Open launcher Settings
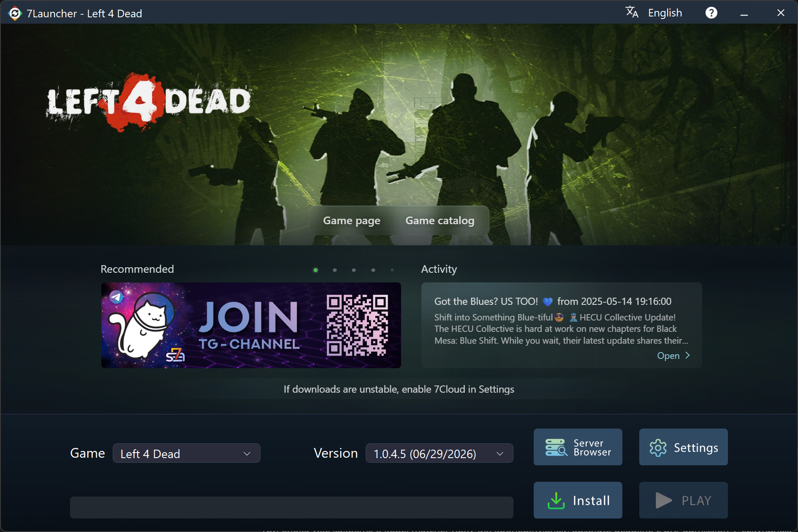The width and height of the screenshot is (798, 532). click(x=683, y=447)
